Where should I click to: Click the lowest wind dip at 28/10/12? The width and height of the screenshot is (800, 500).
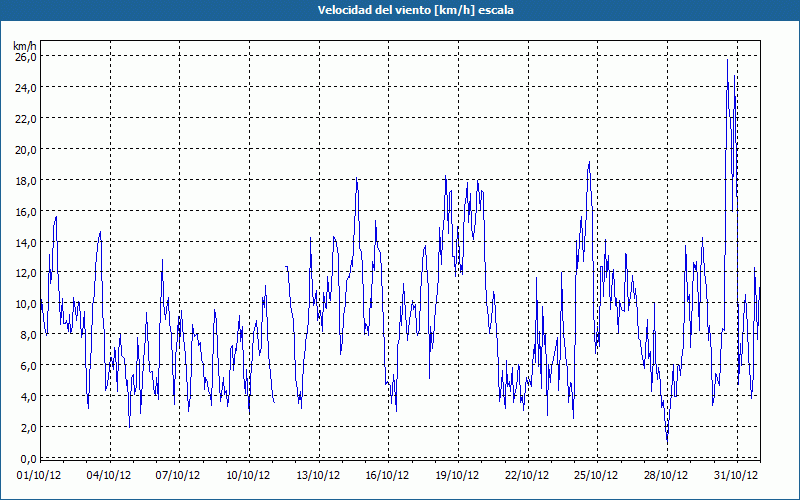coord(667,442)
